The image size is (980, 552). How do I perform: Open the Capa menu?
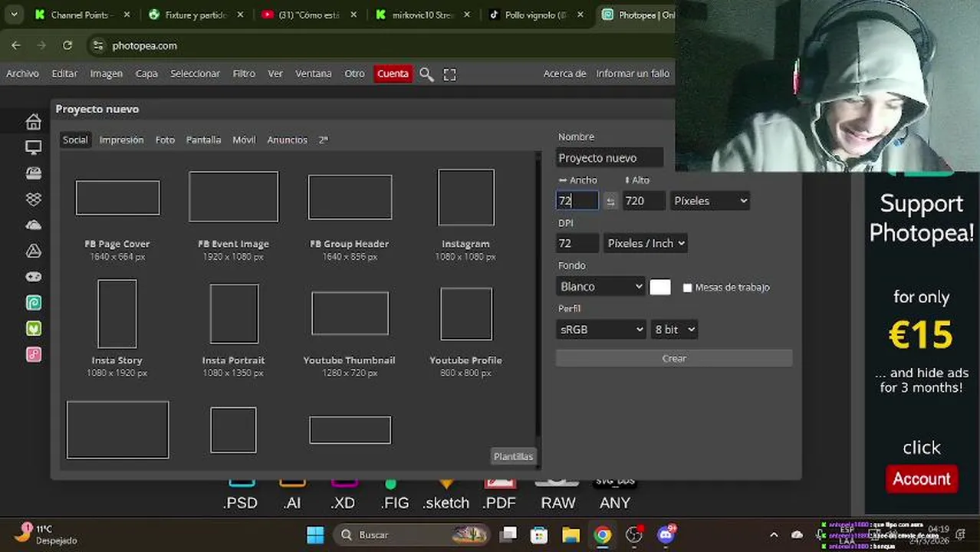click(146, 74)
